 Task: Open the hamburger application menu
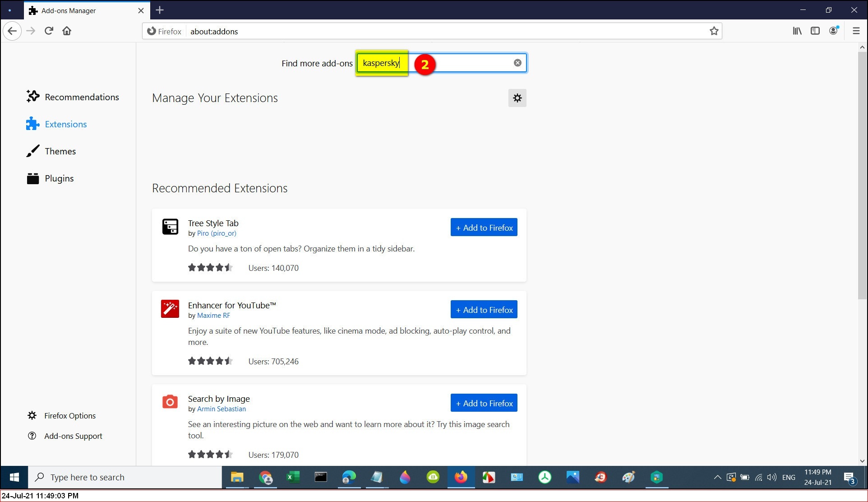tap(856, 31)
